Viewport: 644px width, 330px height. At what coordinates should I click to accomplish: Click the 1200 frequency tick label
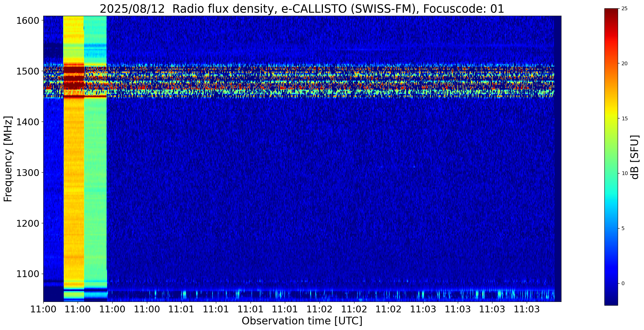28,223
